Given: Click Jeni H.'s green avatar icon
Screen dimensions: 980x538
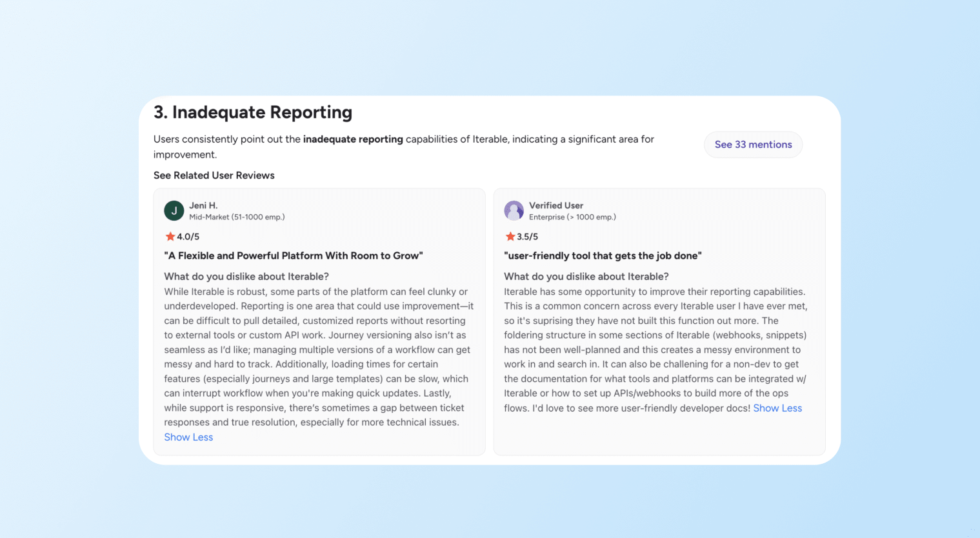Looking at the screenshot, I should (174, 211).
